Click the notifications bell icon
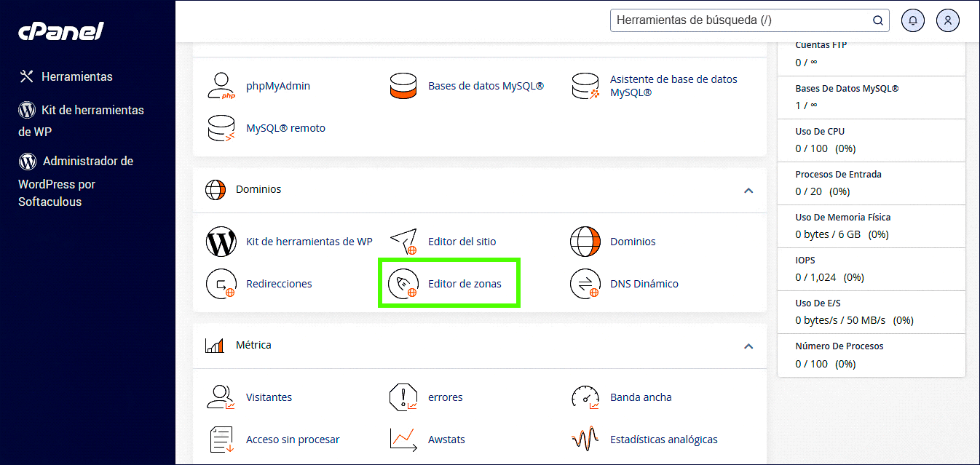Viewport: 980px width, 465px height. coord(913,20)
